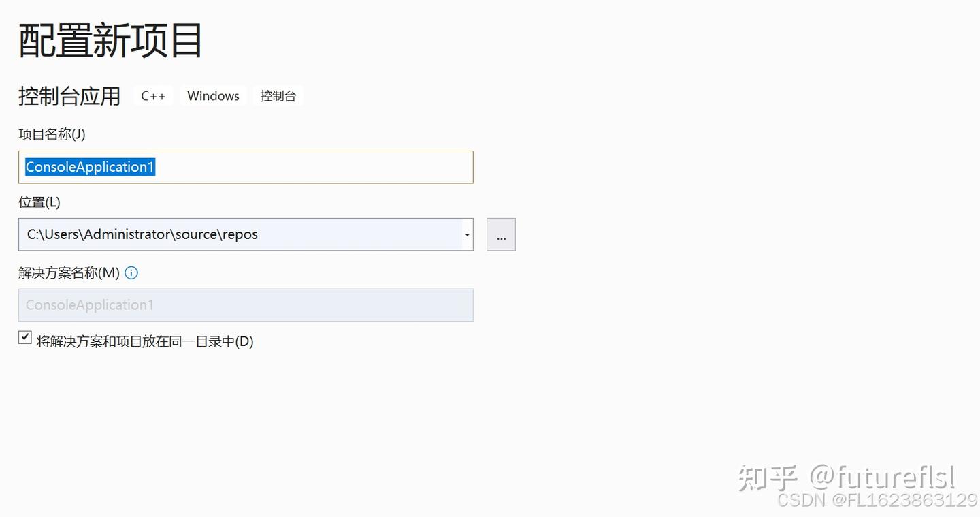
Task: Click the 项目名称(J) field label
Action: coord(52,134)
